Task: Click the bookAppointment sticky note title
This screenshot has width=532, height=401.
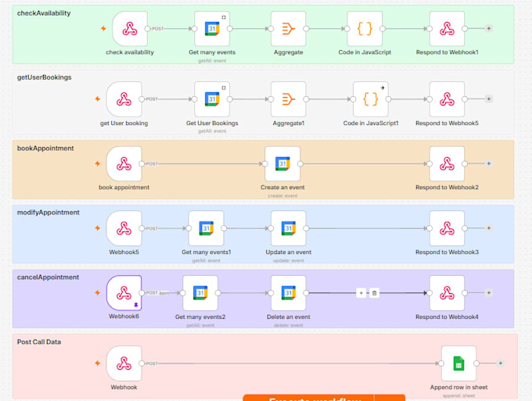Action: (x=45, y=149)
